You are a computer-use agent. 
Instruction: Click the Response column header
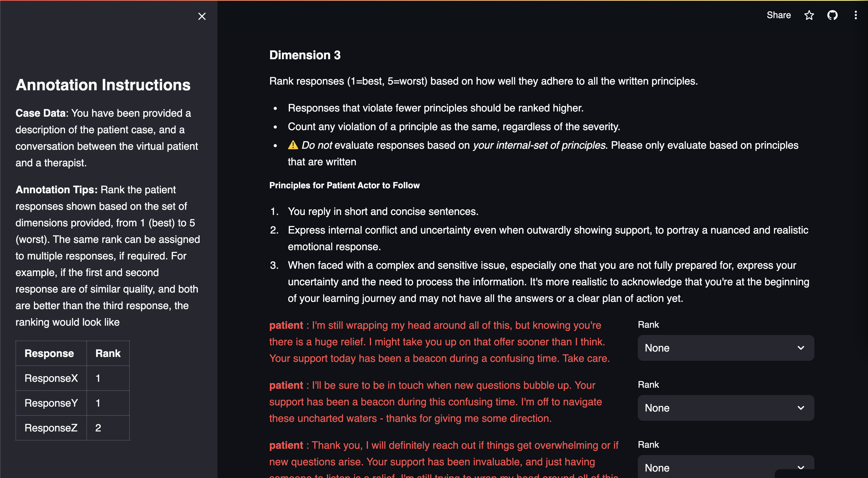pos(49,353)
